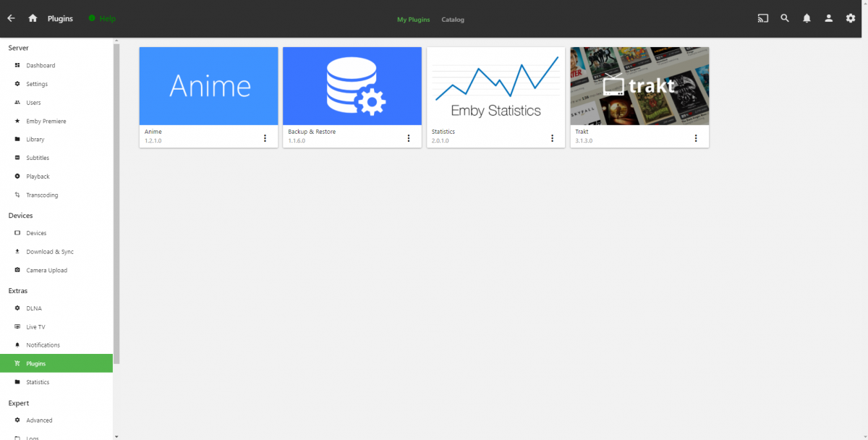Click the Backup & Restore database image
868x440 pixels.
tap(352, 86)
